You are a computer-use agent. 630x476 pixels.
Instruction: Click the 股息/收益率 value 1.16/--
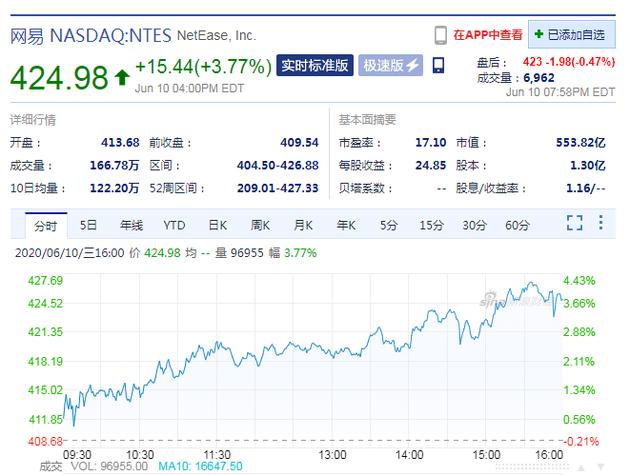pos(585,188)
